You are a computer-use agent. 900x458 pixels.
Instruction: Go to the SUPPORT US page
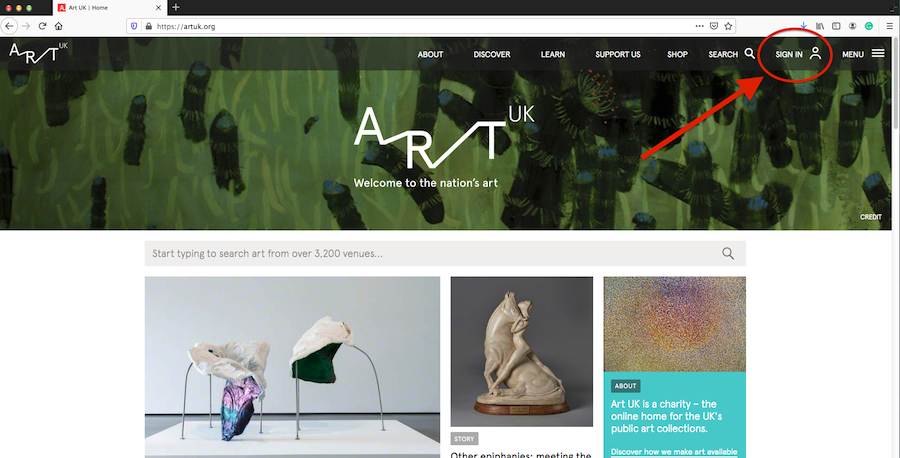(618, 55)
